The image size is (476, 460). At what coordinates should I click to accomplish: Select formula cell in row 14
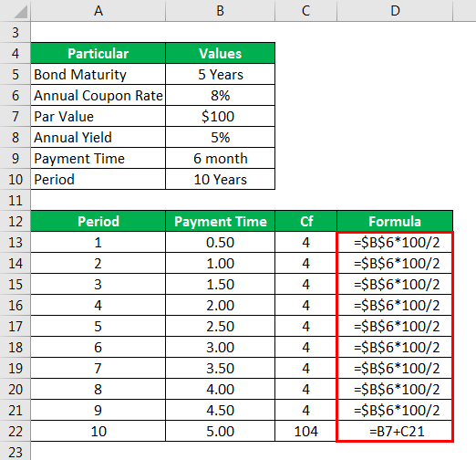[x=395, y=263]
